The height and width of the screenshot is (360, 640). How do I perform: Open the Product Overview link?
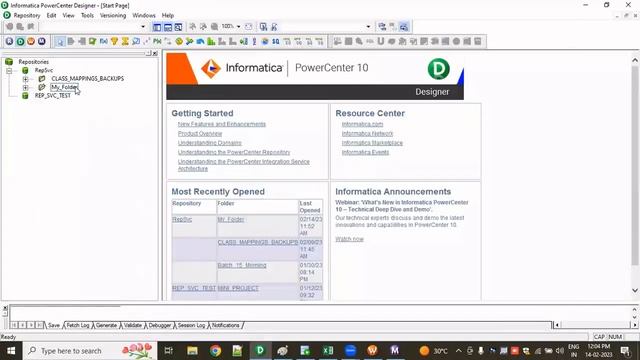click(x=200, y=133)
